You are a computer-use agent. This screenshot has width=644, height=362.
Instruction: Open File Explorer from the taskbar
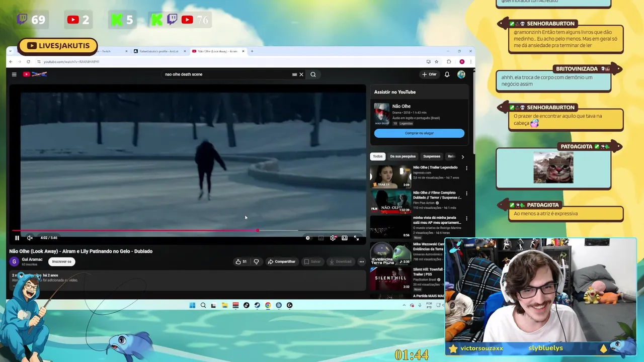pos(224,305)
